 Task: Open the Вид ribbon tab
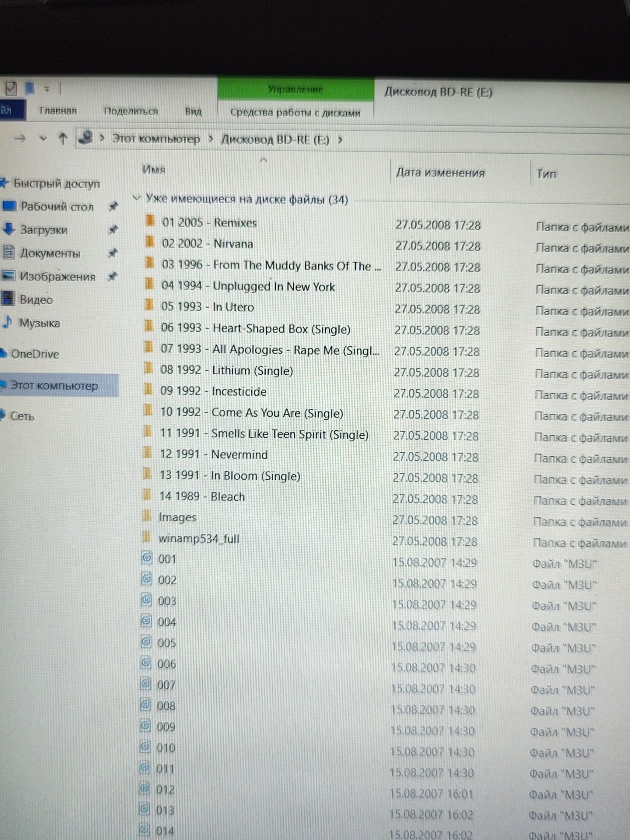(193, 111)
